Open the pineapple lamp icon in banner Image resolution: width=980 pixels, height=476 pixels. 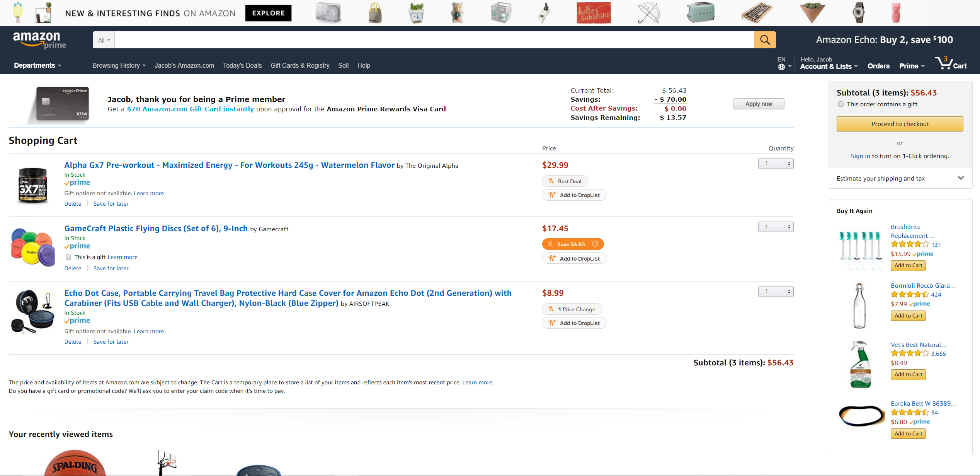tap(18, 13)
